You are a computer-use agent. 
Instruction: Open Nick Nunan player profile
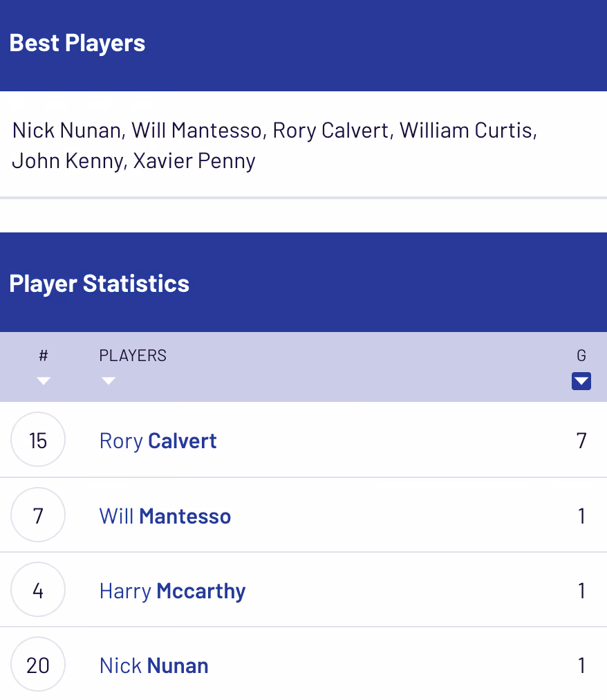tap(153, 665)
